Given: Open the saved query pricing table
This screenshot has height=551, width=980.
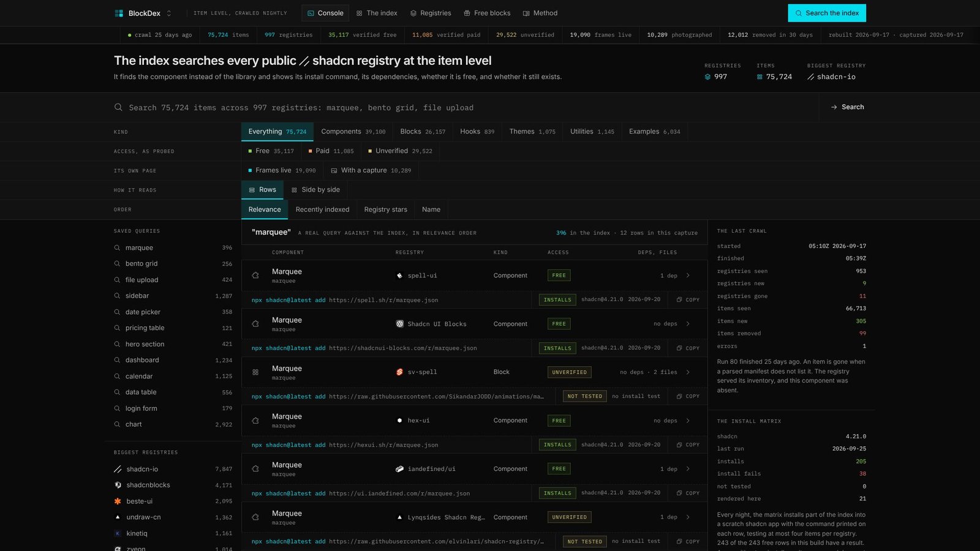Looking at the screenshot, I should click(173, 328).
